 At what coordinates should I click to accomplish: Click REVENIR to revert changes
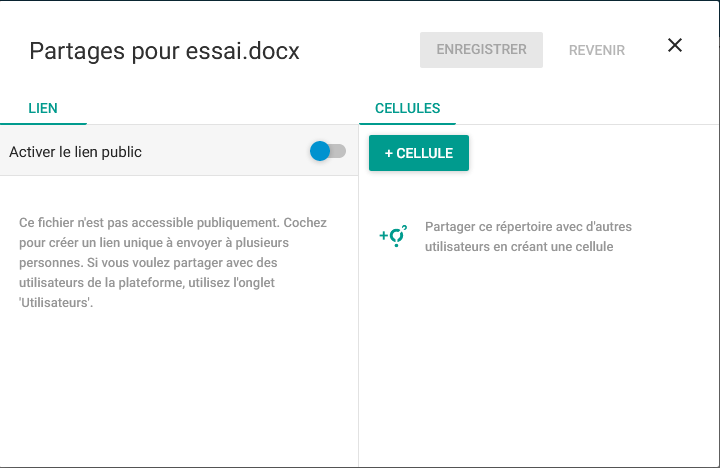click(x=597, y=50)
